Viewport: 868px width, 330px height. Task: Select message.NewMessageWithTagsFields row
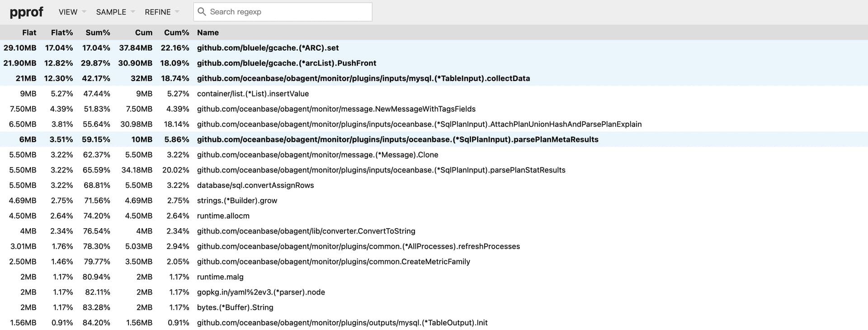[434, 109]
